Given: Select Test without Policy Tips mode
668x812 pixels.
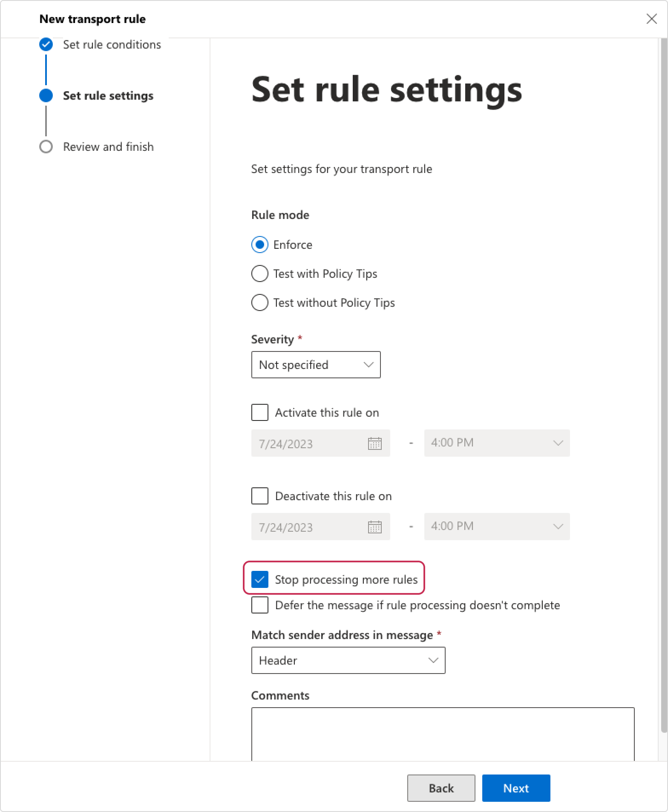Looking at the screenshot, I should pos(260,302).
